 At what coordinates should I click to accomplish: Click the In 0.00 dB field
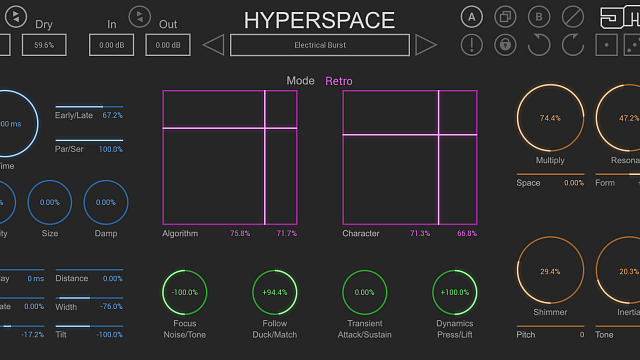tap(111, 45)
